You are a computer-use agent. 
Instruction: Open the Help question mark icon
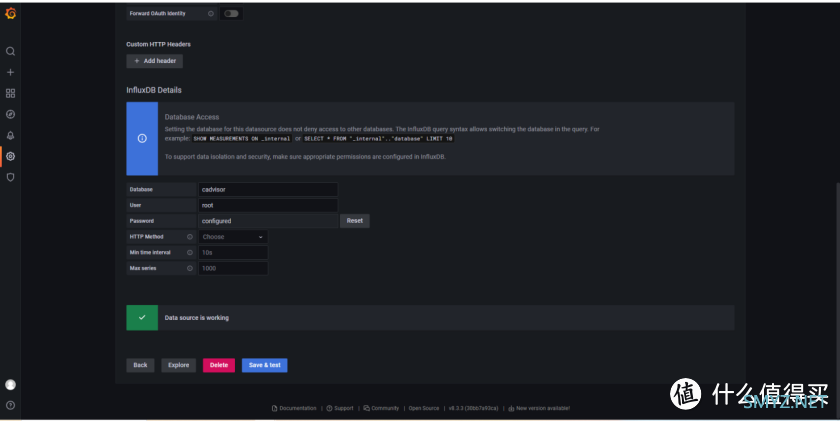point(10,405)
